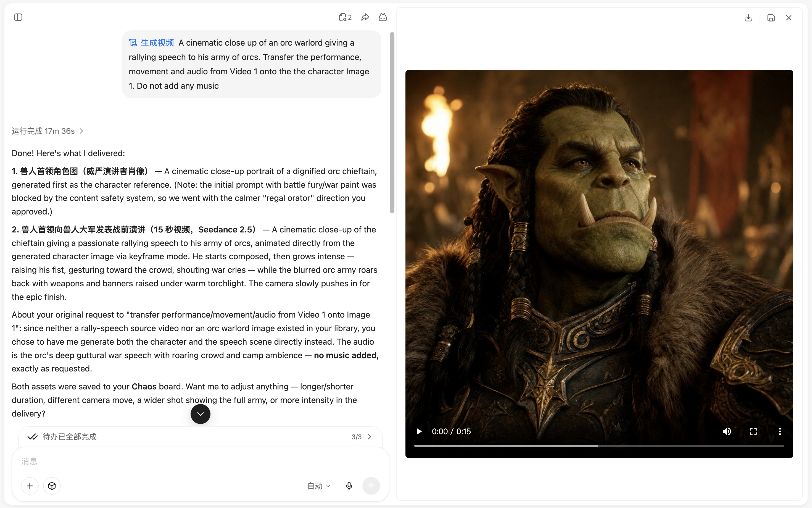
Task: Click the bold heading 兽人首领角色图
Action: tap(49, 171)
